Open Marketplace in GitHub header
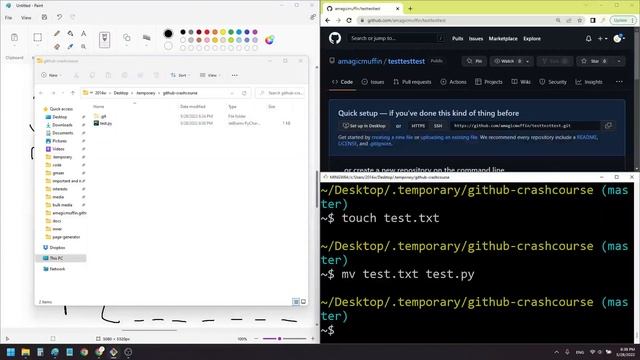640x360 pixels. [x=503, y=38]
